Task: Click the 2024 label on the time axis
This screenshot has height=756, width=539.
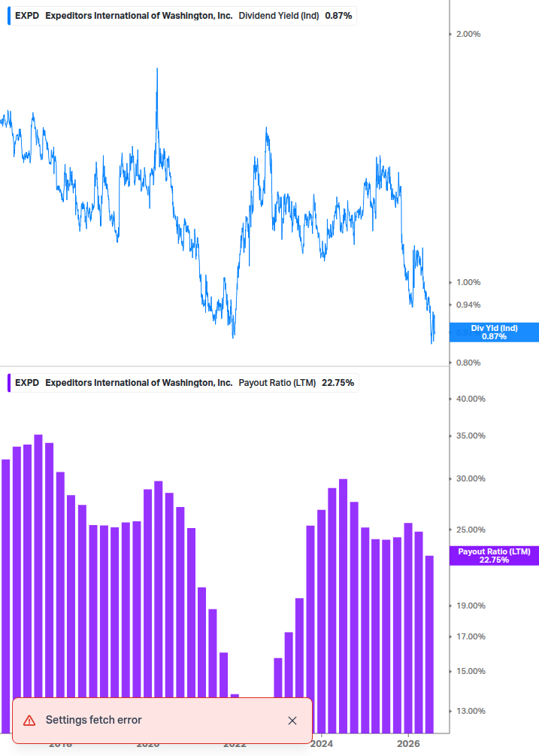Action: tap(322, 744)
